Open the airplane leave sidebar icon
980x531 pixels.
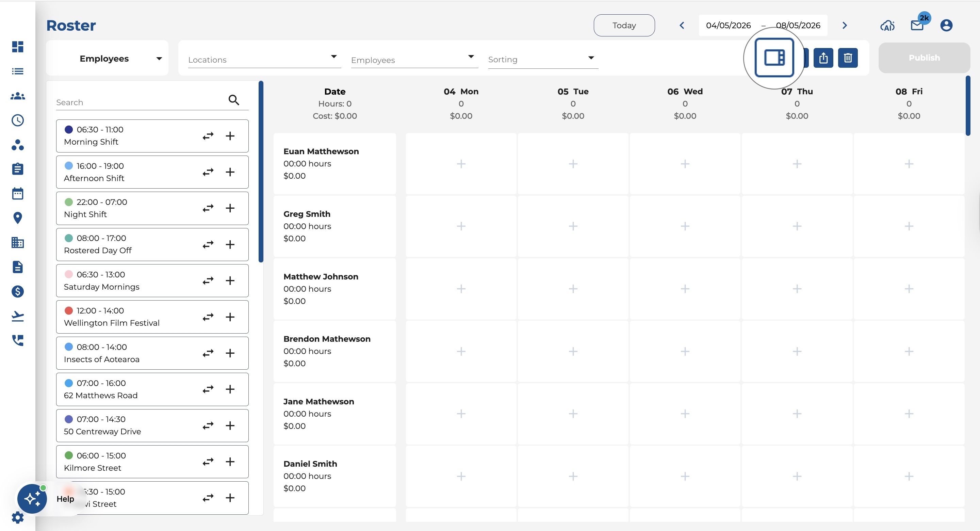click(17, 316)
